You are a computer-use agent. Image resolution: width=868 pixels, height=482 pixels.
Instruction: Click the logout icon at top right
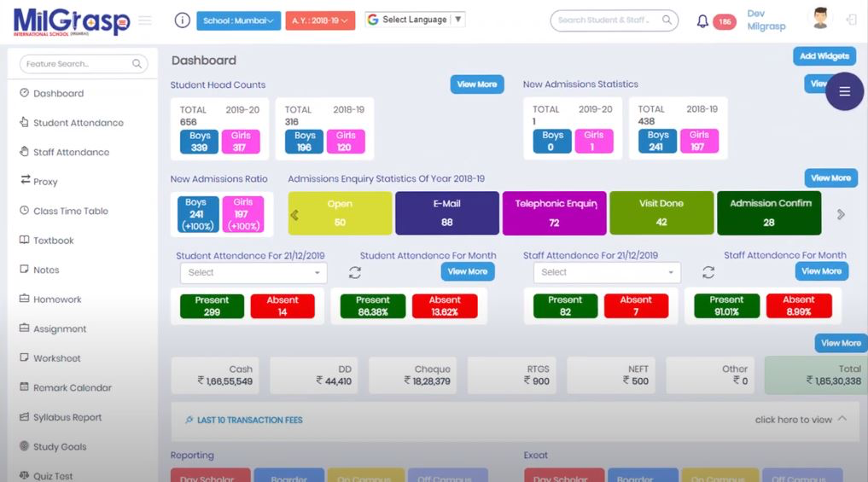tap(852, 20)
